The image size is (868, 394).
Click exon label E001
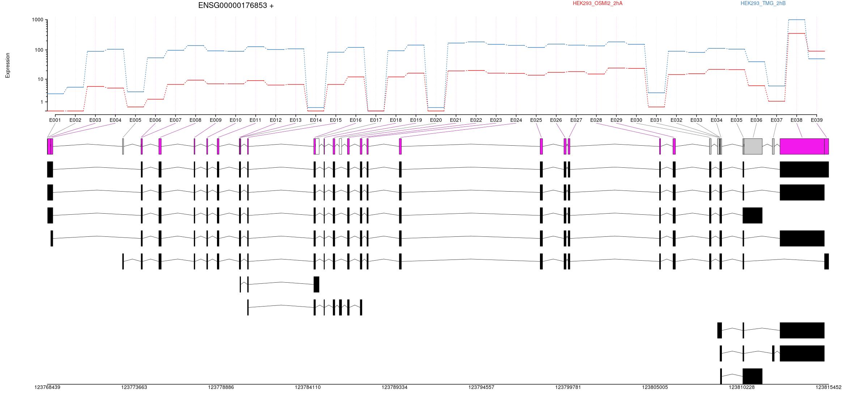pyautogui.click(x=55, y=120)
